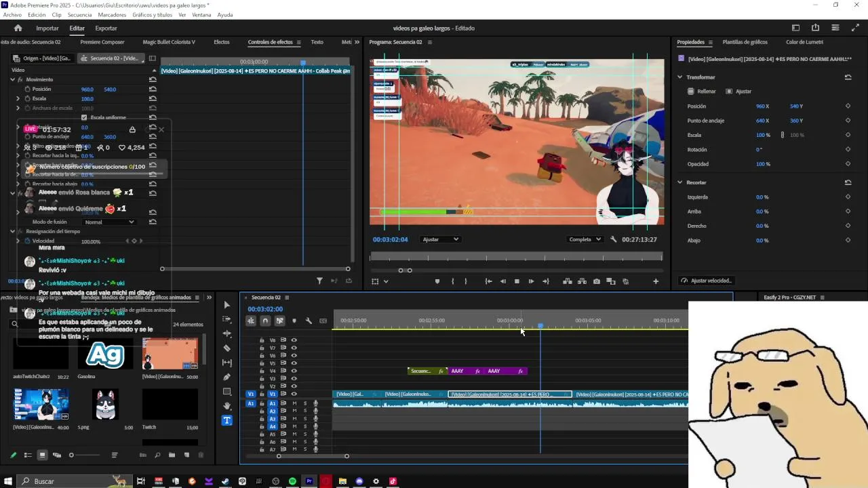This screenshot has width=868, height=488.
Task: Toggle insert sequences as nests
Action: point(251,321)
